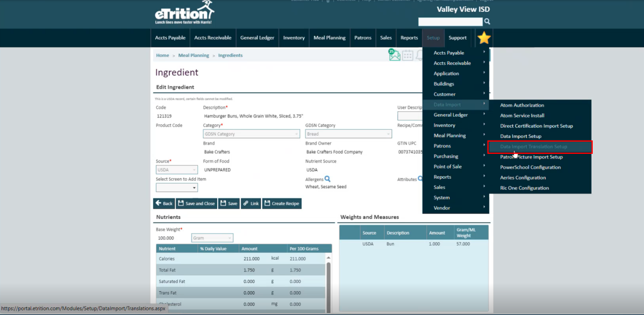This screenshot has height=315, width=644.
Task: Open the GDSN Category Bread dropdown
Action: (x=348, y=134)
